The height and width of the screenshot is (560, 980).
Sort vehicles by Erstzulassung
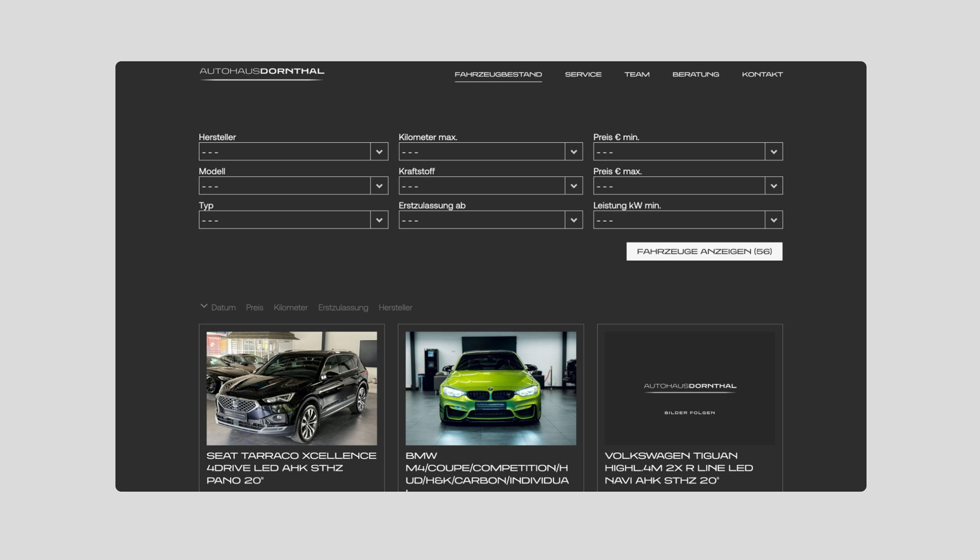point(343,308)
